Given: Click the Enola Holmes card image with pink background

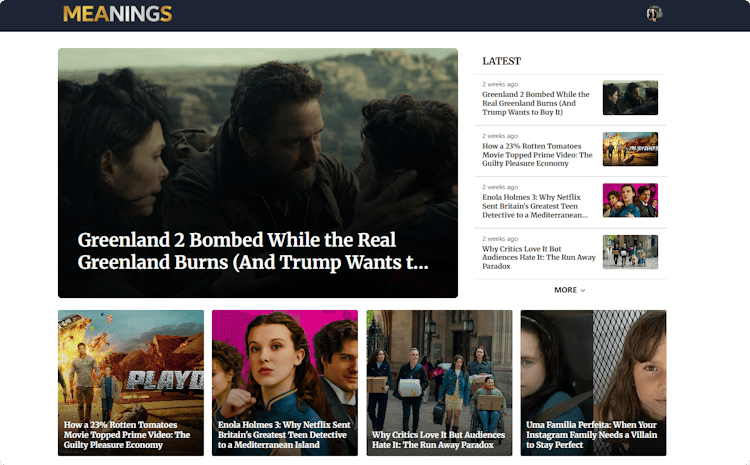Looking at the screenshot, I should pos(284,360).
